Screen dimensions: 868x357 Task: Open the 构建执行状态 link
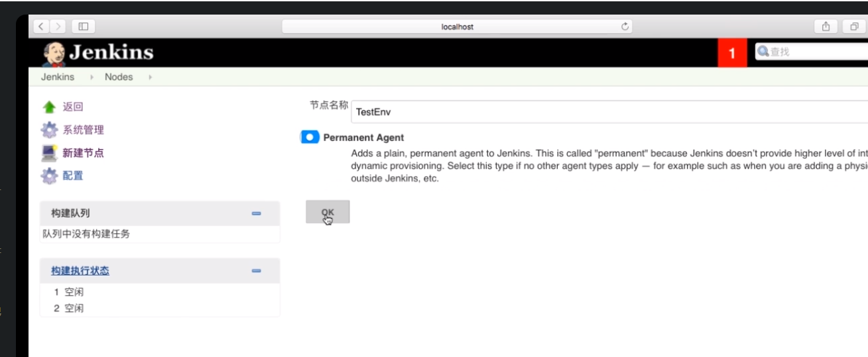[80, 271]
